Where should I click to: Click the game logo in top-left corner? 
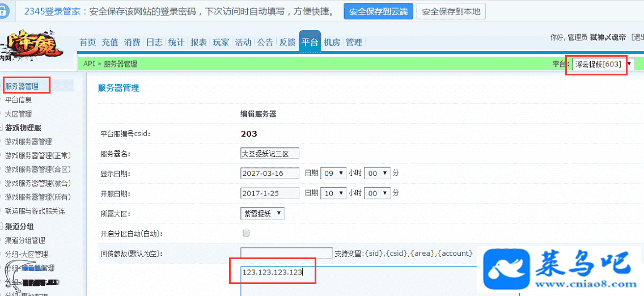tap(33, 48)
